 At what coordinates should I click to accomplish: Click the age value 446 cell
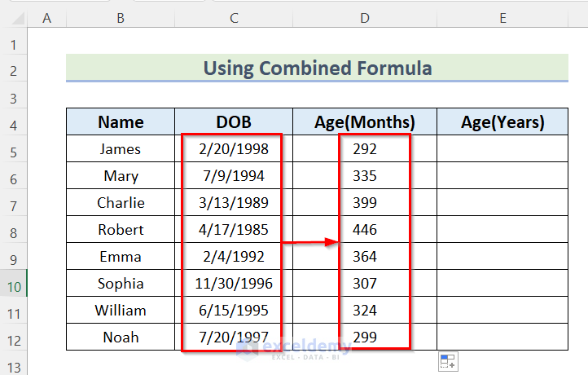point(365,230)
